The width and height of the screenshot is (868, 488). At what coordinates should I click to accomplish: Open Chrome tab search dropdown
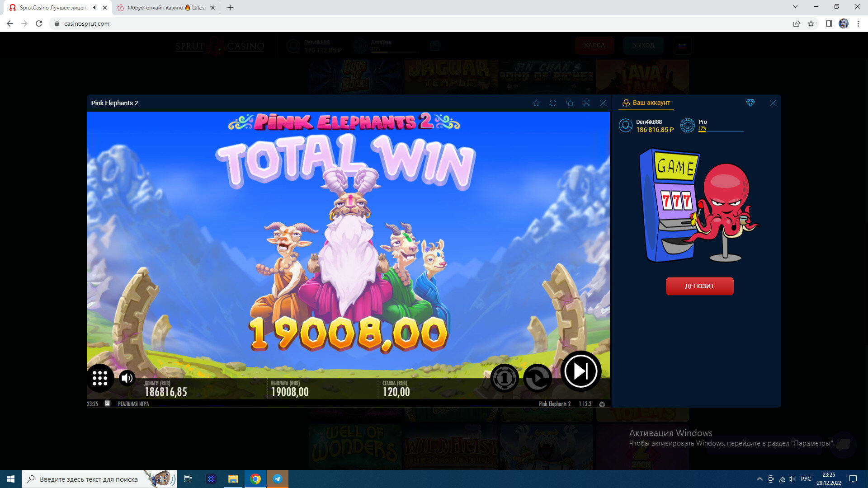[795, 7]
